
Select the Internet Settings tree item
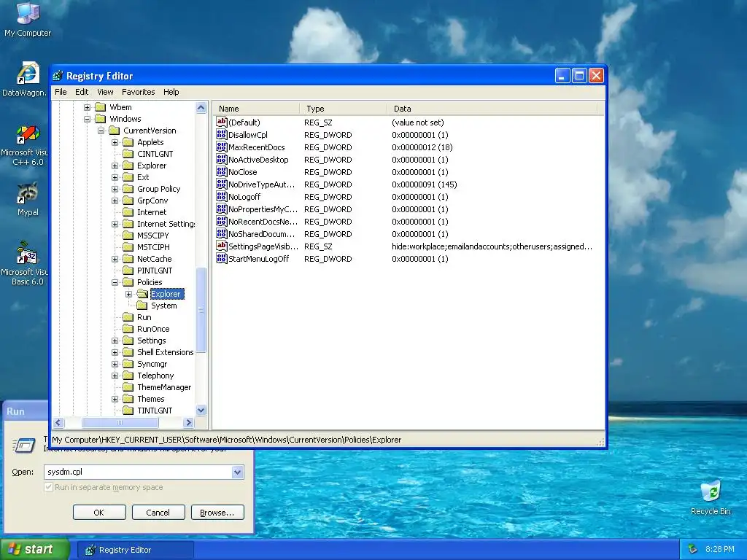click(x=166, y=224)
